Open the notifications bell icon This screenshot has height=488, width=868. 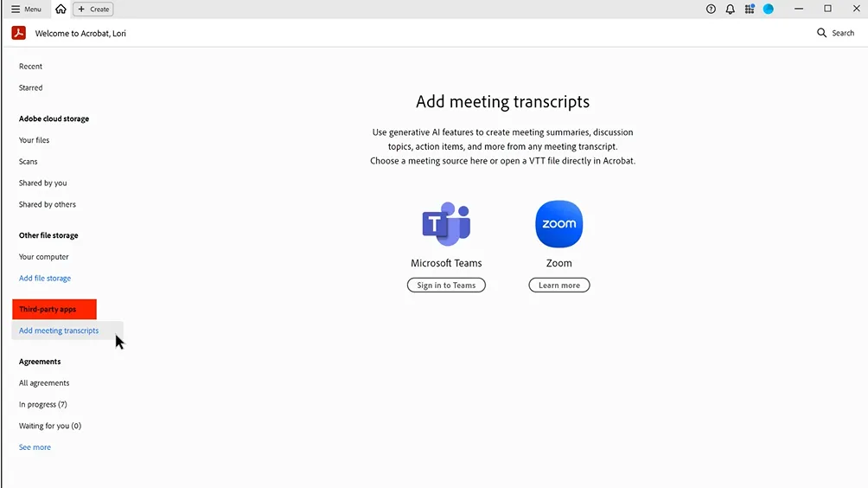pyautogui.click(x=731, y=9)
